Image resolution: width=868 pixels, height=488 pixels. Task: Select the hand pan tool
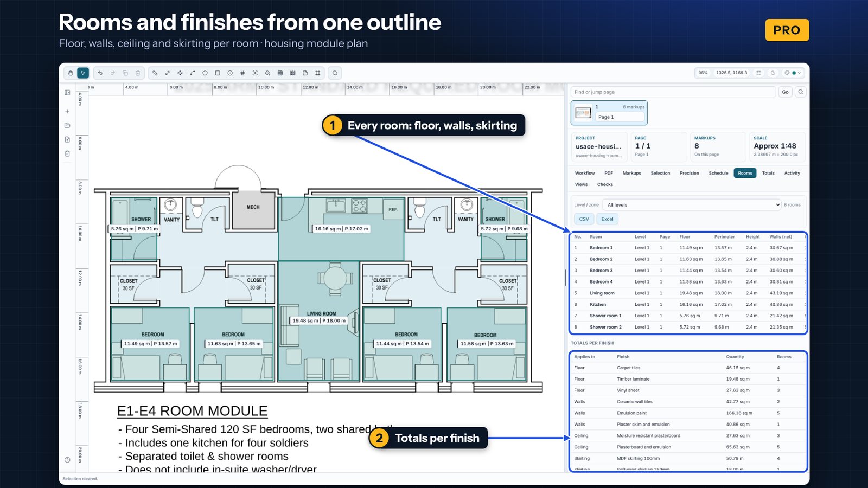[71, 73]
